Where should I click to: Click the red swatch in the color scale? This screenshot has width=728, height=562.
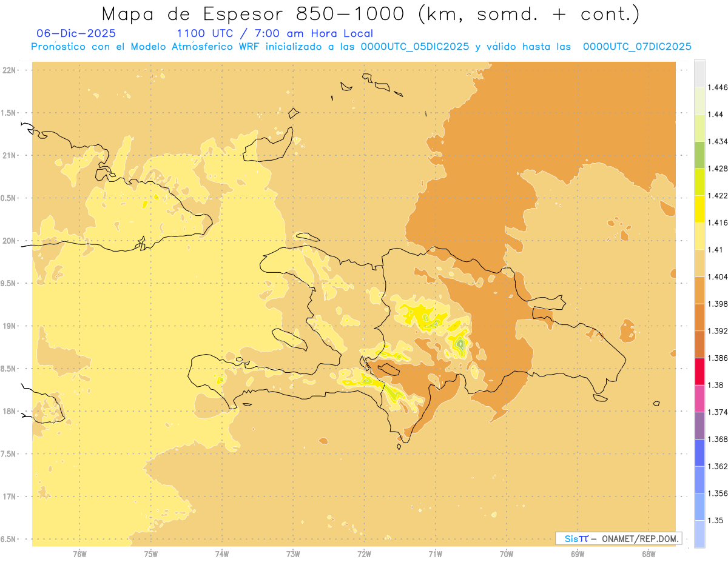tap(699, 372)
